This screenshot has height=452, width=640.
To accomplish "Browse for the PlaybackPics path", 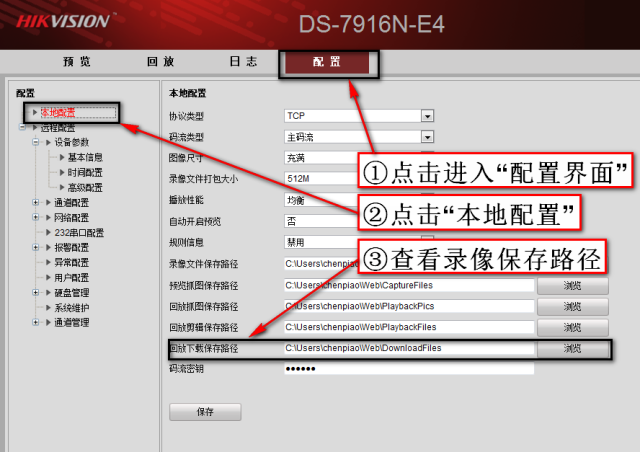I will coord(573,307).
